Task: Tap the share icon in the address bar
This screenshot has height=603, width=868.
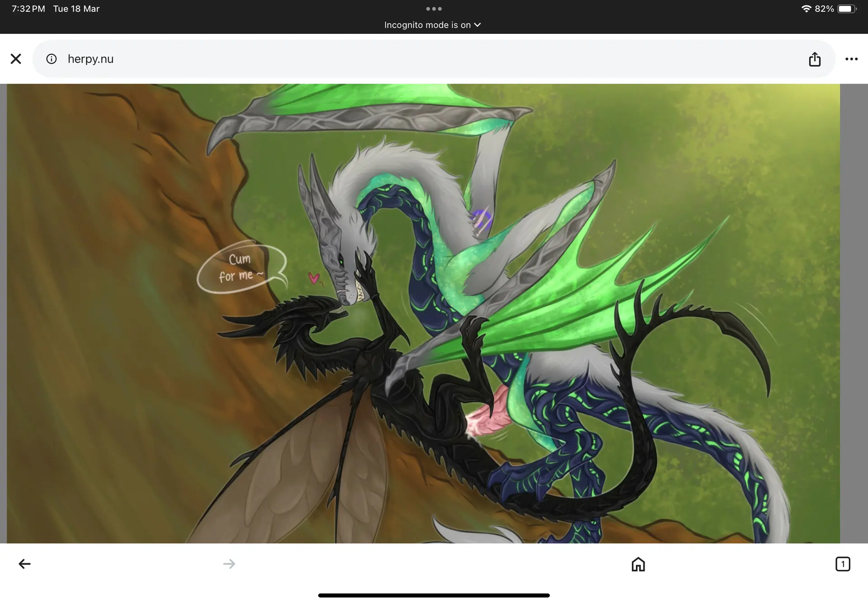Action: 815,59
